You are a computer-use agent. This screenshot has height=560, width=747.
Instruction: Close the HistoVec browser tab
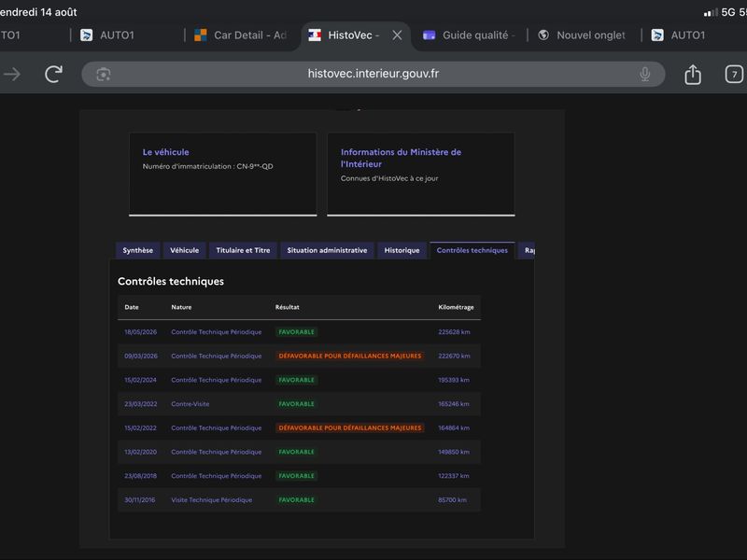(x=397, y=35)
